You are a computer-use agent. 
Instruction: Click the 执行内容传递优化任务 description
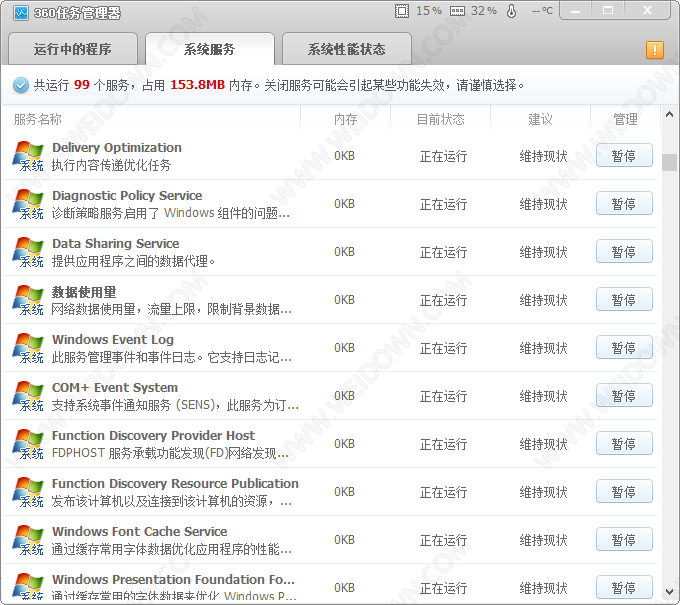[x=111, y=165]
